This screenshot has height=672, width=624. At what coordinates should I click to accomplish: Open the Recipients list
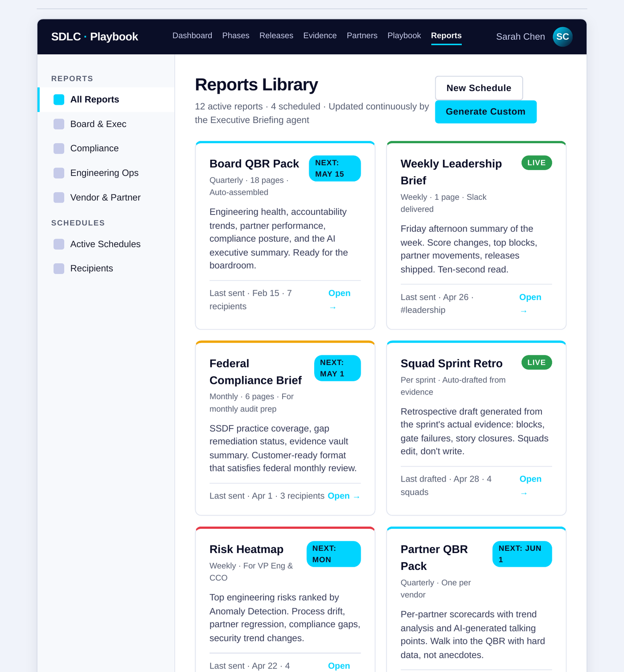click(x=106, y=268)
